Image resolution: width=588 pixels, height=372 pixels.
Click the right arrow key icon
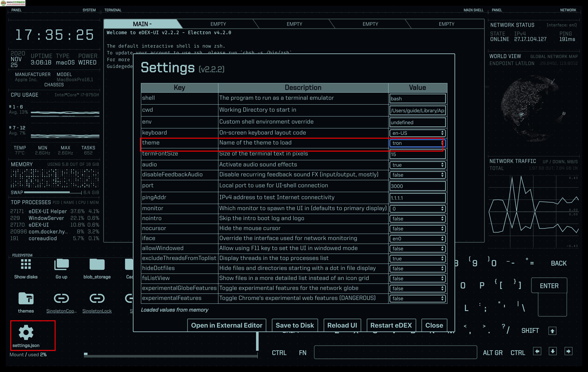coord(568,351)
